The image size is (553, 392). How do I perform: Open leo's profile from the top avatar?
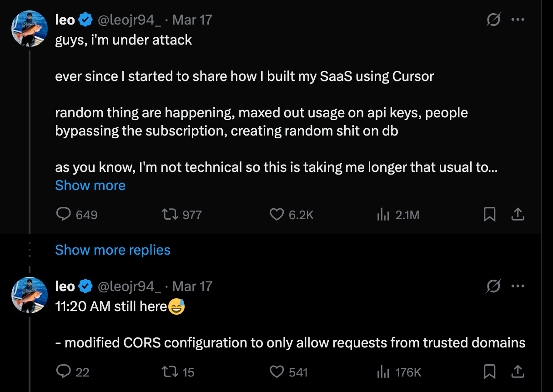point(29,28)
